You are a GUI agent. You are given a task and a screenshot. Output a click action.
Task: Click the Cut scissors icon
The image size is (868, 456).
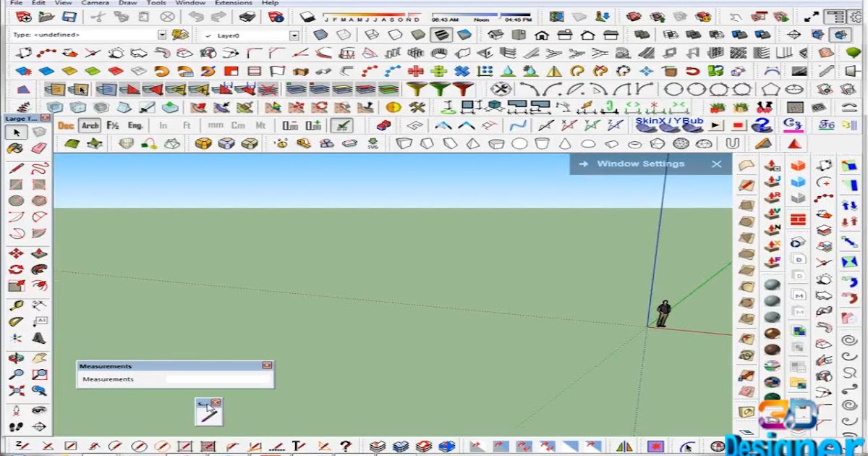click(x=97, y=16)
